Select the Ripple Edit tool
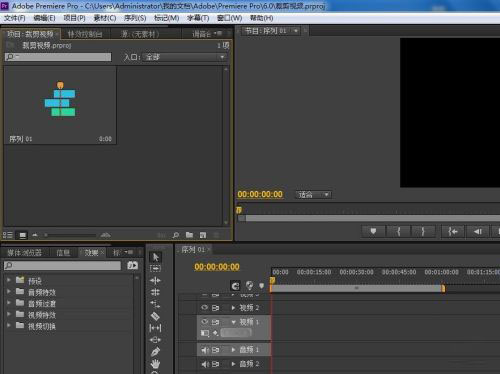This screenshot has height=374, width=500. coord(155,281)
